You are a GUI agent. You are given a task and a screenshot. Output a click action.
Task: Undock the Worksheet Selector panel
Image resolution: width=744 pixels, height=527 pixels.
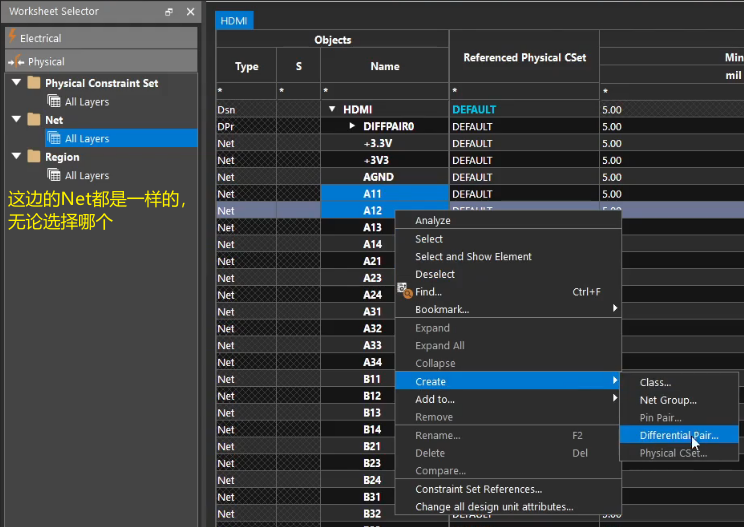(168, 11)
